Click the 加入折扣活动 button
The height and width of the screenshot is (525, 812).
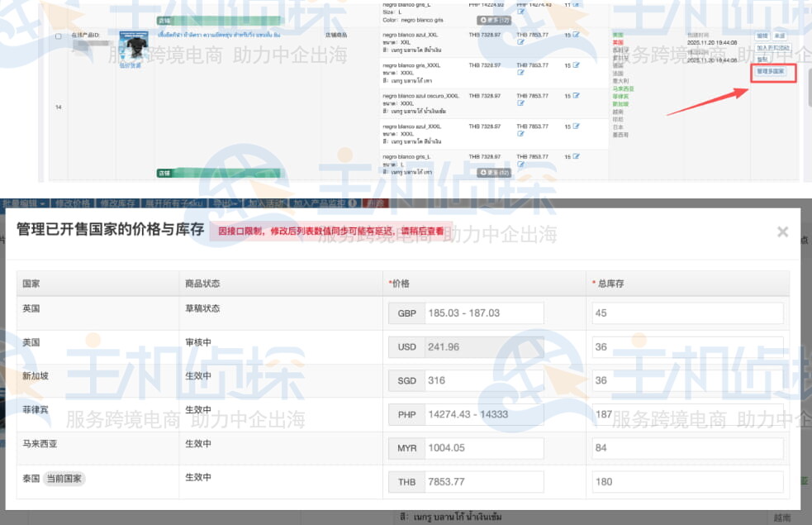[773, 48]
